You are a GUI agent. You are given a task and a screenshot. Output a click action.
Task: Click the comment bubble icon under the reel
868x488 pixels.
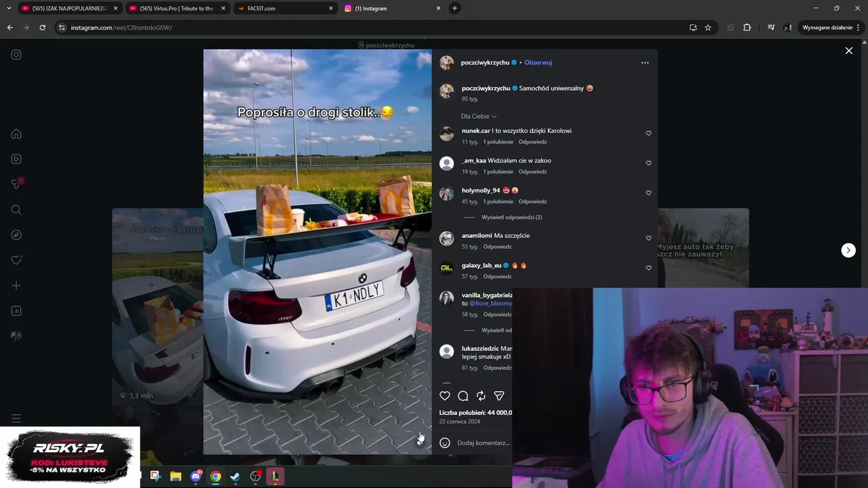pos(463,396)
